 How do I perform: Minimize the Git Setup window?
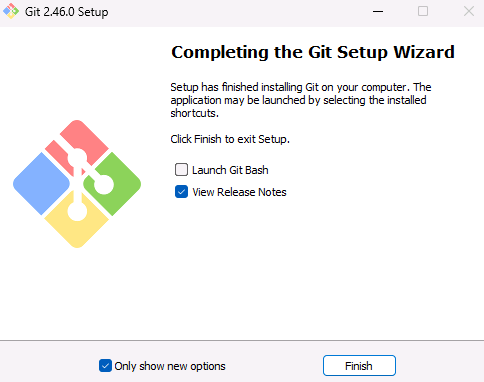pyautogui.click(x=378, y=11)
